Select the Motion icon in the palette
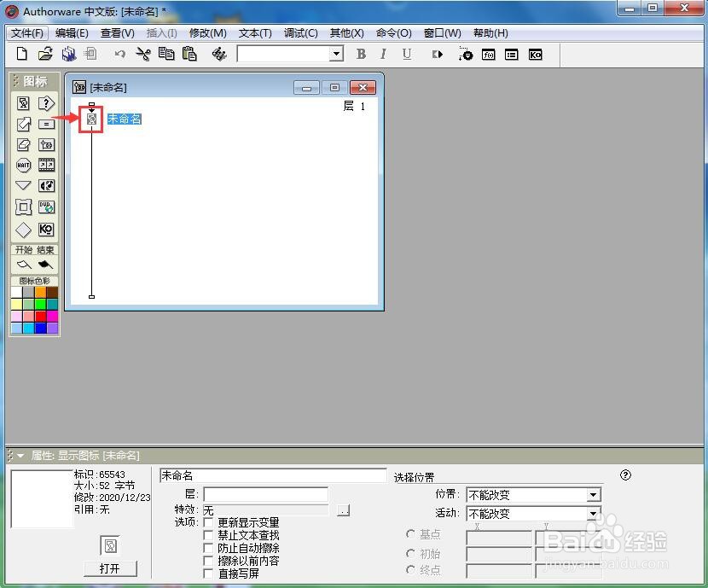This screenshot has height=588, width=708. click(x=24, y=125)
